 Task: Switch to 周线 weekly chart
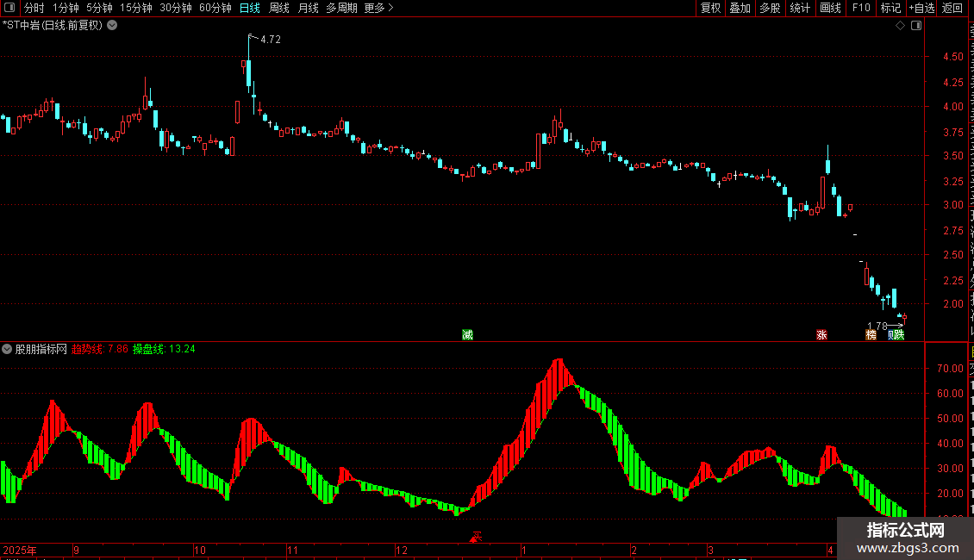tap(279, 8)
